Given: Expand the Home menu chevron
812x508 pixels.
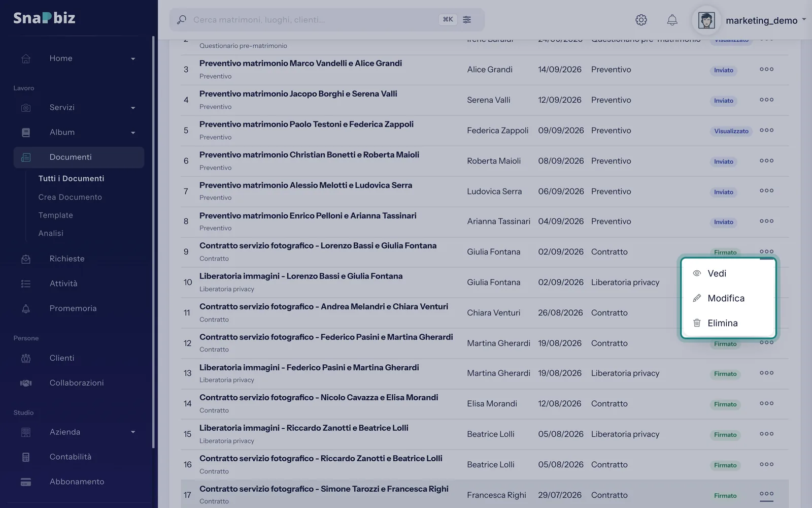Looking at the screenshot, I should click(133, 59).
